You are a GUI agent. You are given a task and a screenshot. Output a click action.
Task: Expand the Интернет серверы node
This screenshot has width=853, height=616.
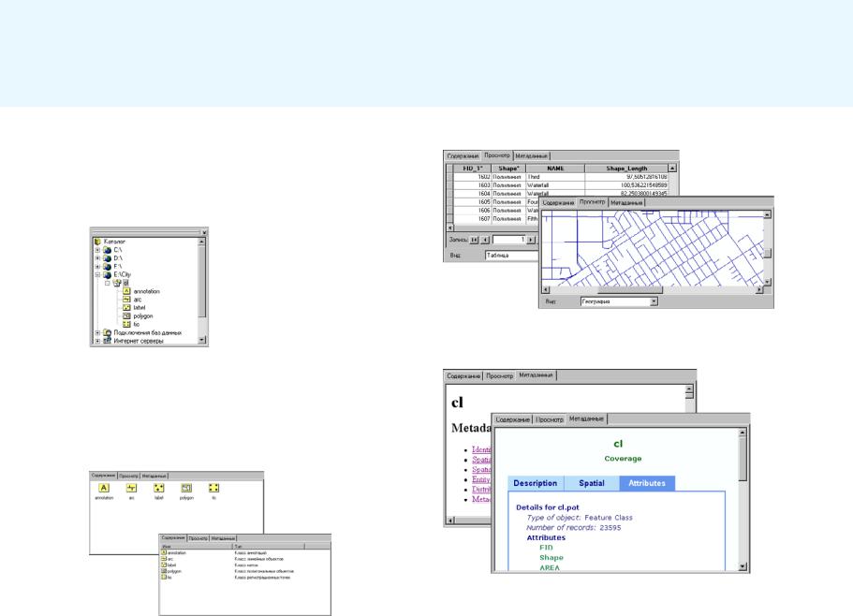click(x=97, y=341)
